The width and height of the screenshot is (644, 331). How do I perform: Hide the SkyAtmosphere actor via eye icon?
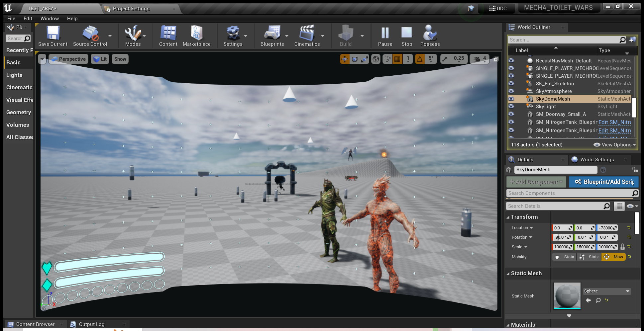click(x=511, y=91)
